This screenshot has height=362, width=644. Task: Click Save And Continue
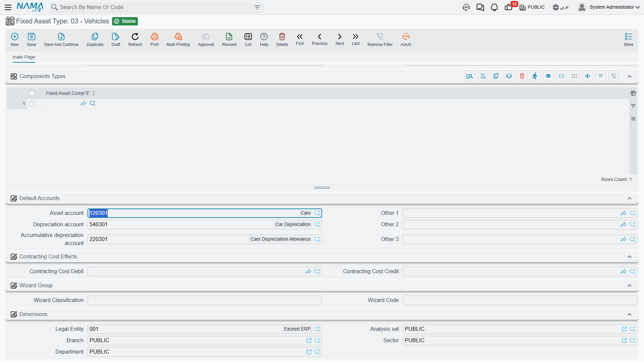pos(61,40)
